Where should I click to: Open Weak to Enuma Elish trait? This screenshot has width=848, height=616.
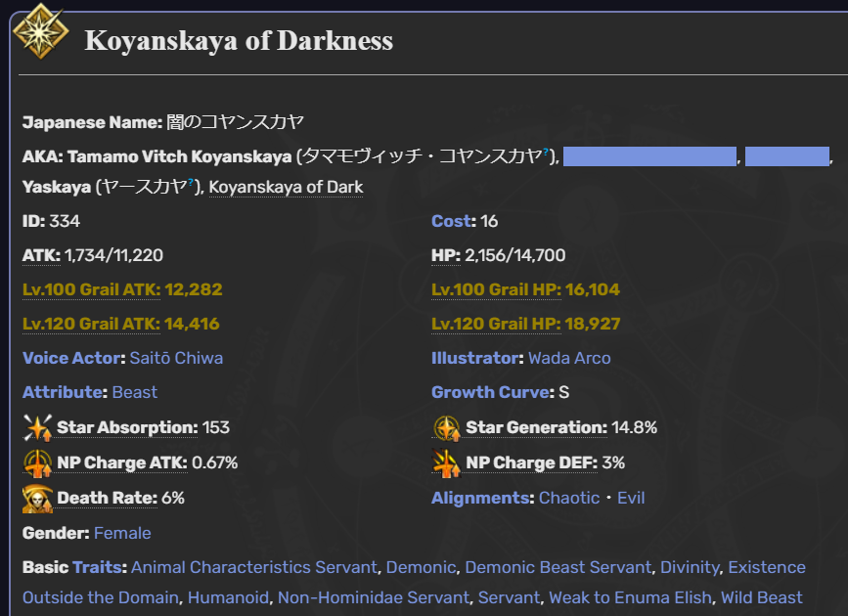pos(630,597)
